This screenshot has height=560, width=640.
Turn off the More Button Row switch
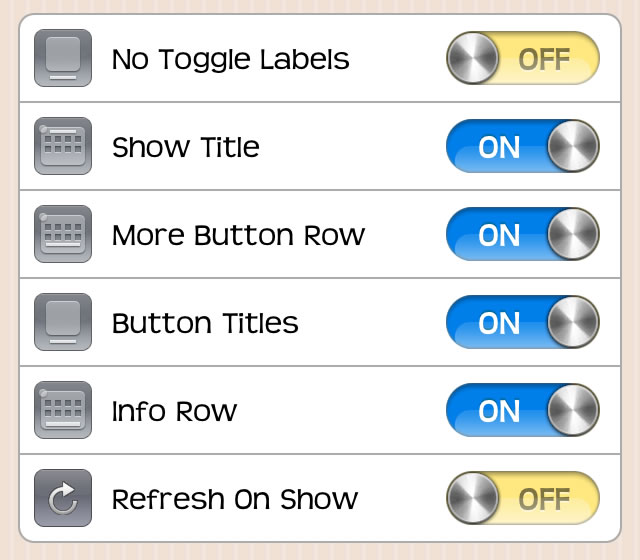(522, 234)
